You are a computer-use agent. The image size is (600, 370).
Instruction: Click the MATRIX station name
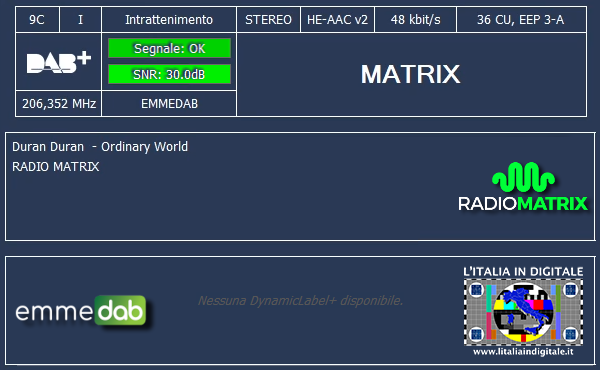point(411,74)
